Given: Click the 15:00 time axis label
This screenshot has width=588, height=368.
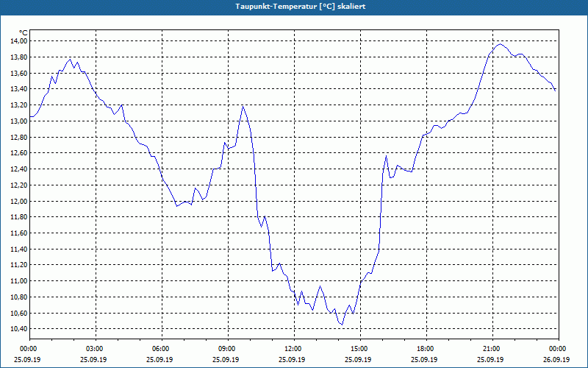Looking at the screenshot, I should point(360,349).
